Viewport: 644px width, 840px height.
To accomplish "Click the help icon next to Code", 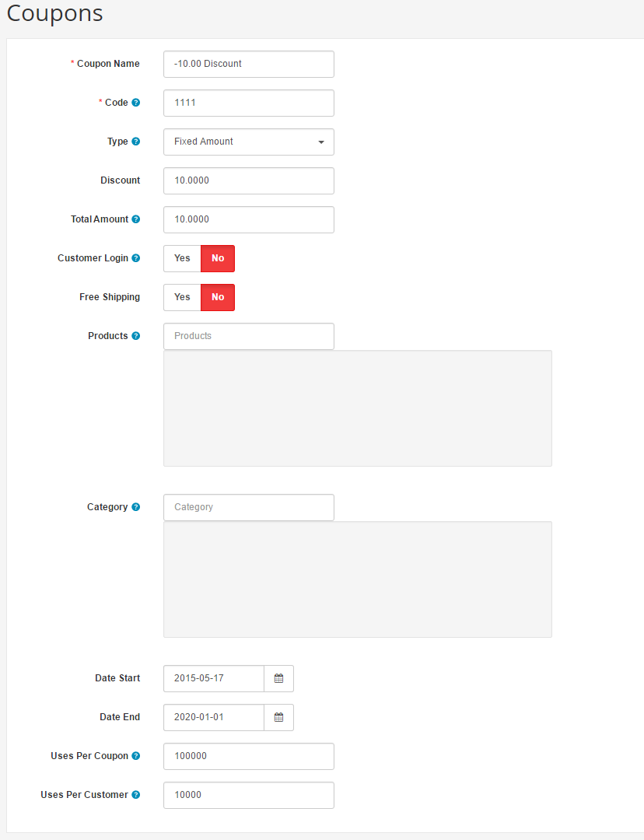I will (136, 103).
